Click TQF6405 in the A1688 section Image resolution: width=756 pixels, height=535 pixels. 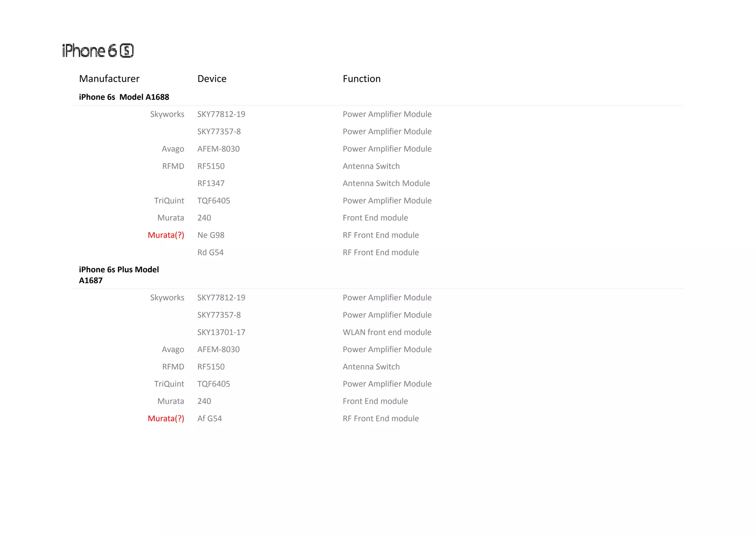click(213, 201)
